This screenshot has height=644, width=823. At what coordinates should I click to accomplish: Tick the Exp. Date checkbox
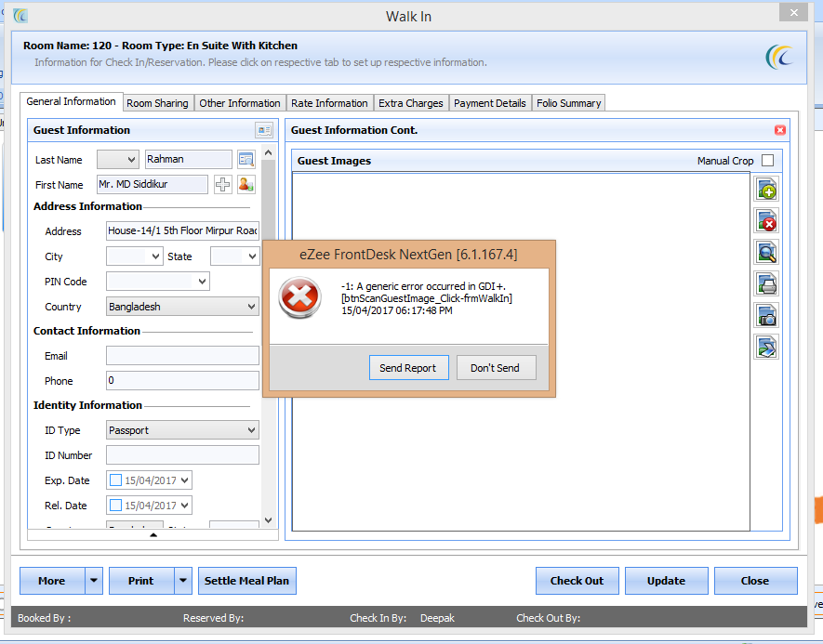click(116, 480)
